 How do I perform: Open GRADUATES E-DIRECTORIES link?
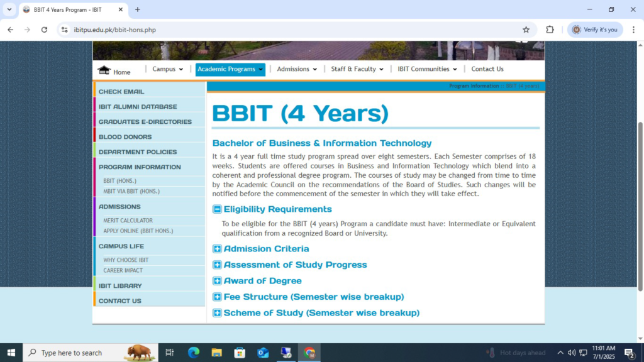(x=145, y=122)
